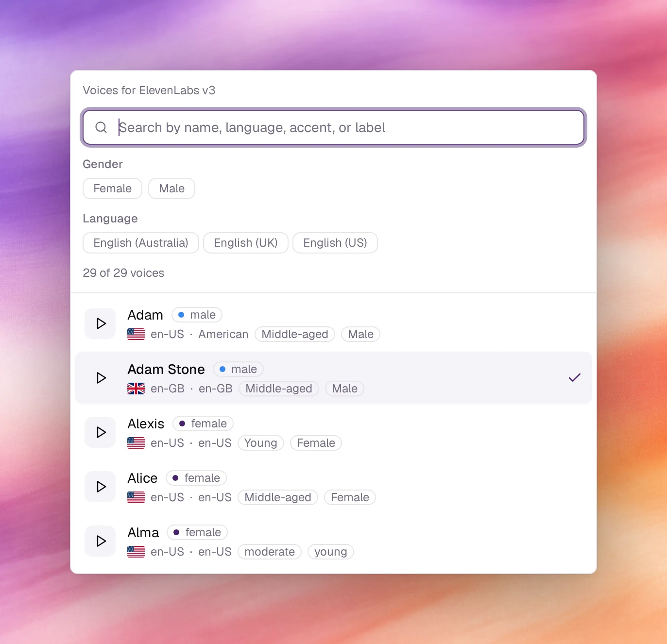Click the Female label in Alice row
This screenshot has height=644, width=667.
pyautogui.click(x=350, y=497)
